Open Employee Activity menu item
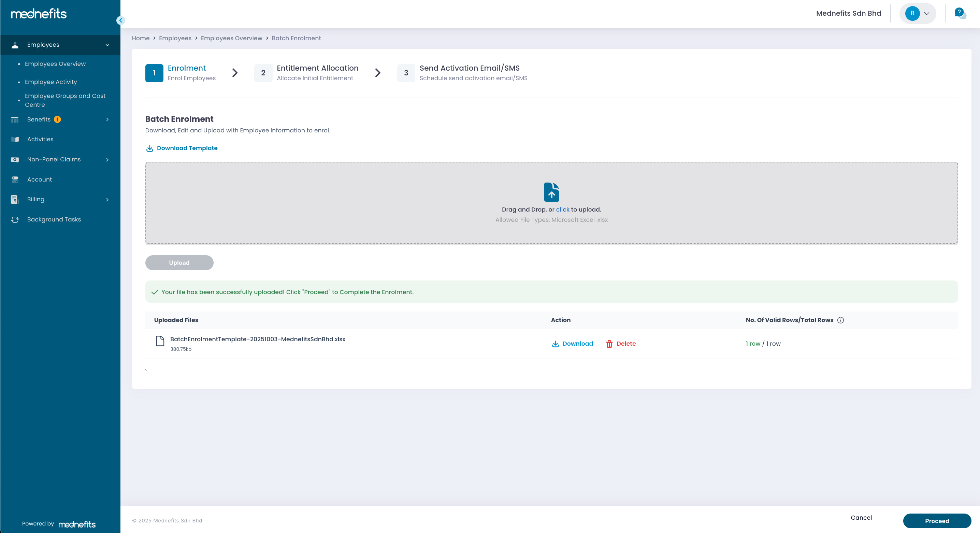Viewport: 980px width, 533px height. point(51,82)
